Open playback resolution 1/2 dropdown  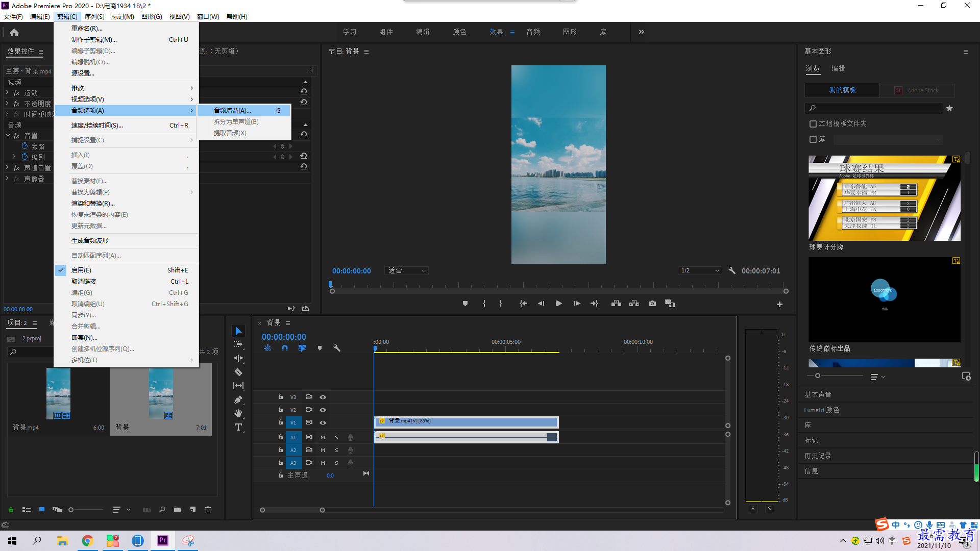pos(700,271)
